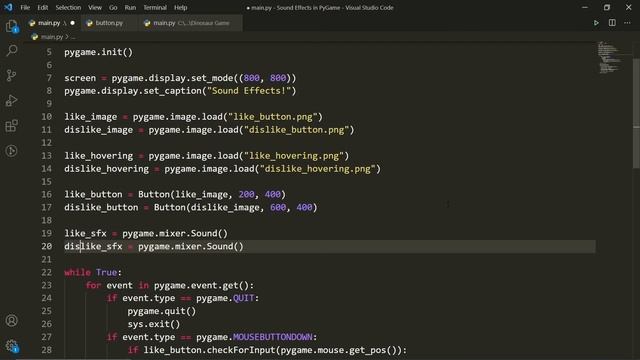Click the vertical editor scrollbar
The height and width of the screenshot is (360, 640).
[x=636, y=113]
